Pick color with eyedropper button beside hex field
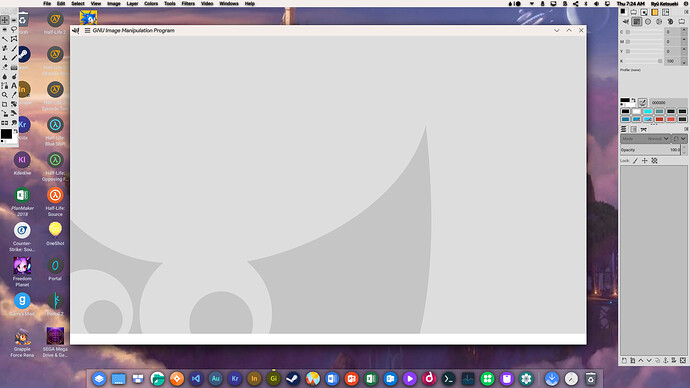 [642, 102]
